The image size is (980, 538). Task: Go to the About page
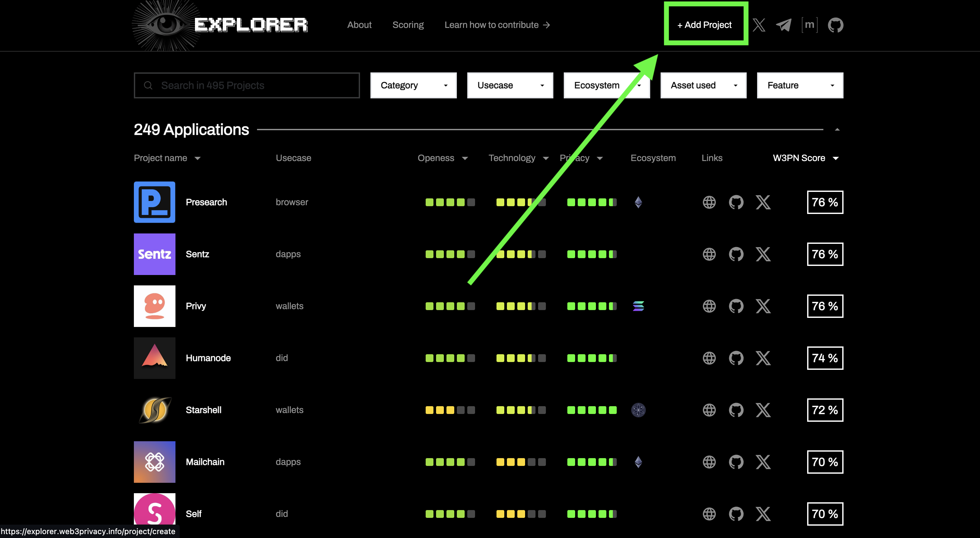(x=359, y=25)
